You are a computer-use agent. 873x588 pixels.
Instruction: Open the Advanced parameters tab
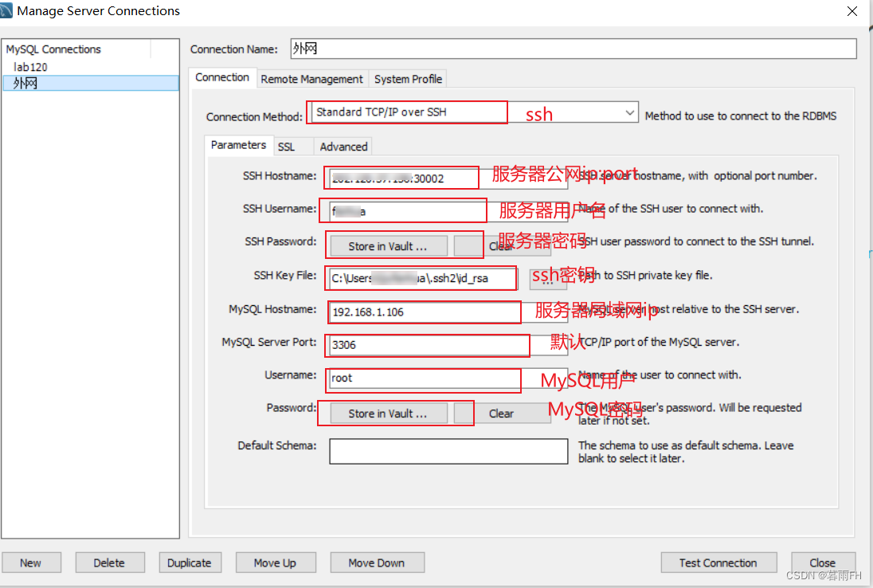343,146
